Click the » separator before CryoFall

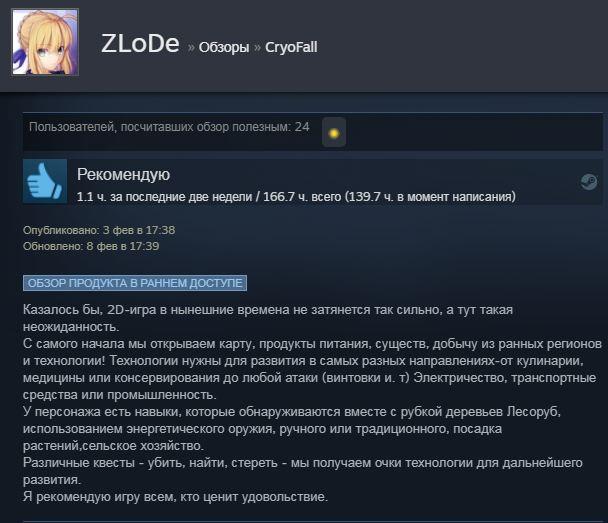click(x=257, y=48)
